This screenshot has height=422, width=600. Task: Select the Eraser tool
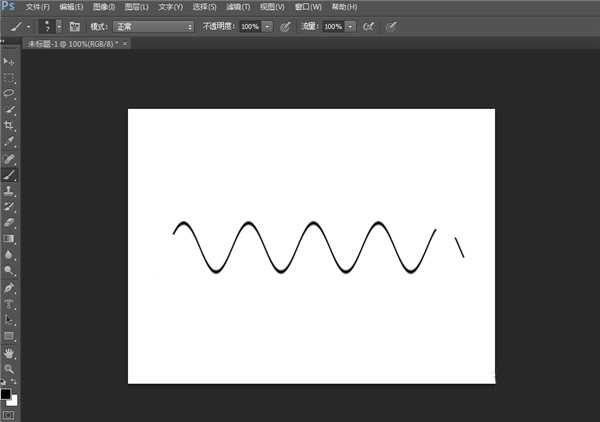tap(8, 222)
